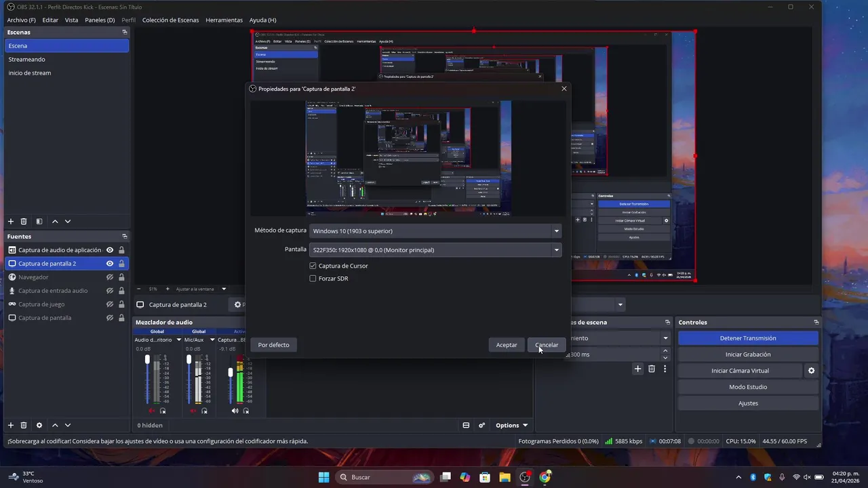Click Audio del escritorio volume slider
This screenshot has height=488, width=868.
point(147,380)
